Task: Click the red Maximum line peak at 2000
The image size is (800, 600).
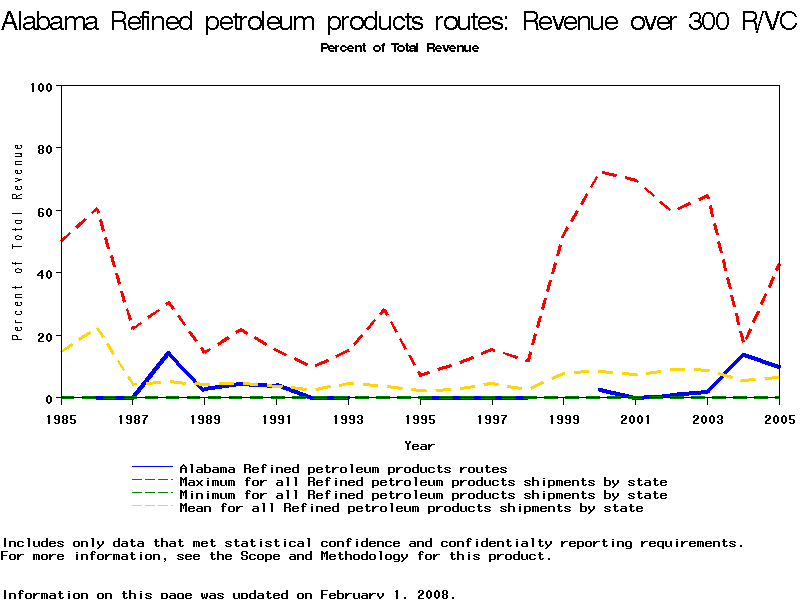Action: [x=600, y=172]
